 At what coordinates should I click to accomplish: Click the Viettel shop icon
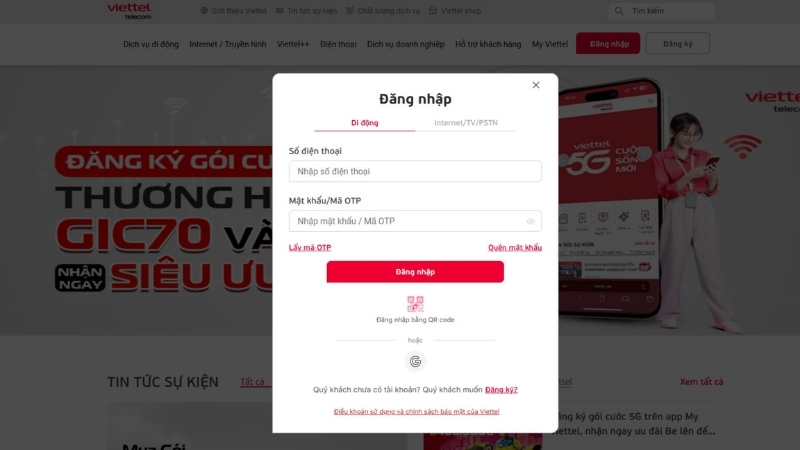click(x=433, y=10)
